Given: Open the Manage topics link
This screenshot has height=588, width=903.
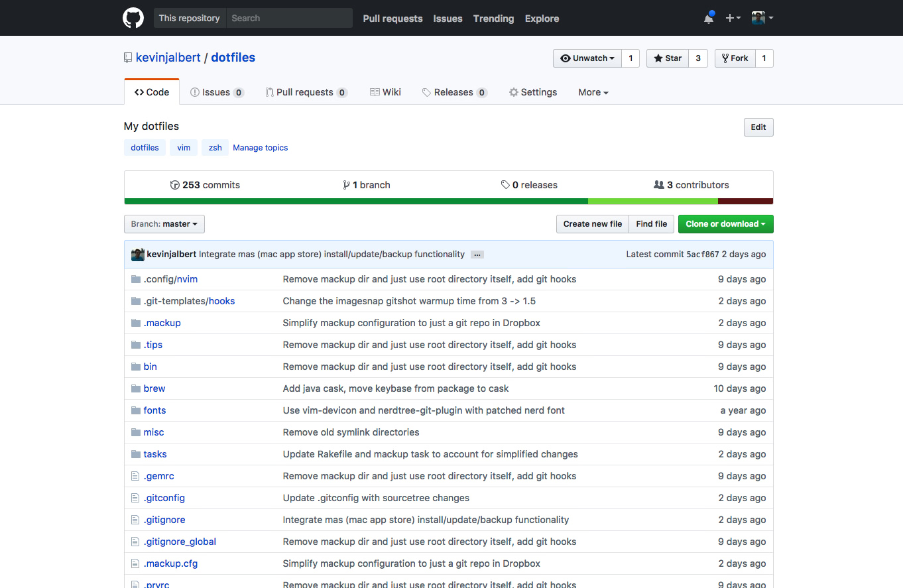Looking at the screenshot, I should point(261,148).
